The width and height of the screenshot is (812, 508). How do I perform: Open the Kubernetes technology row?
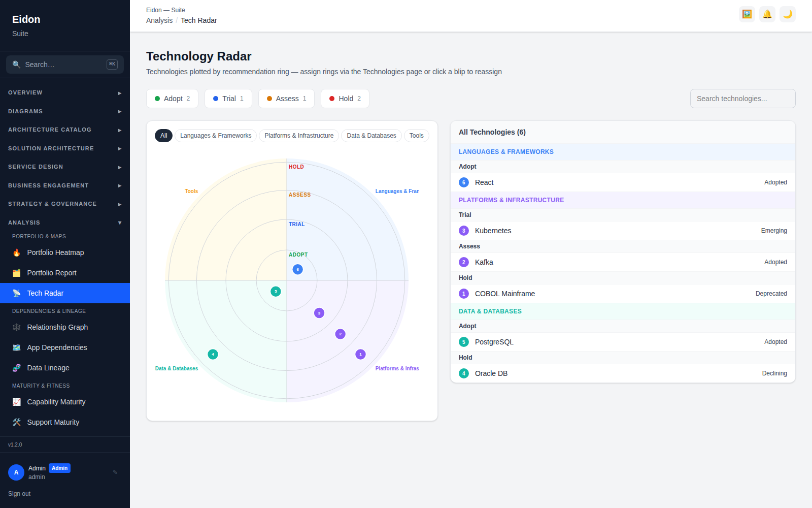coord(623,231)
